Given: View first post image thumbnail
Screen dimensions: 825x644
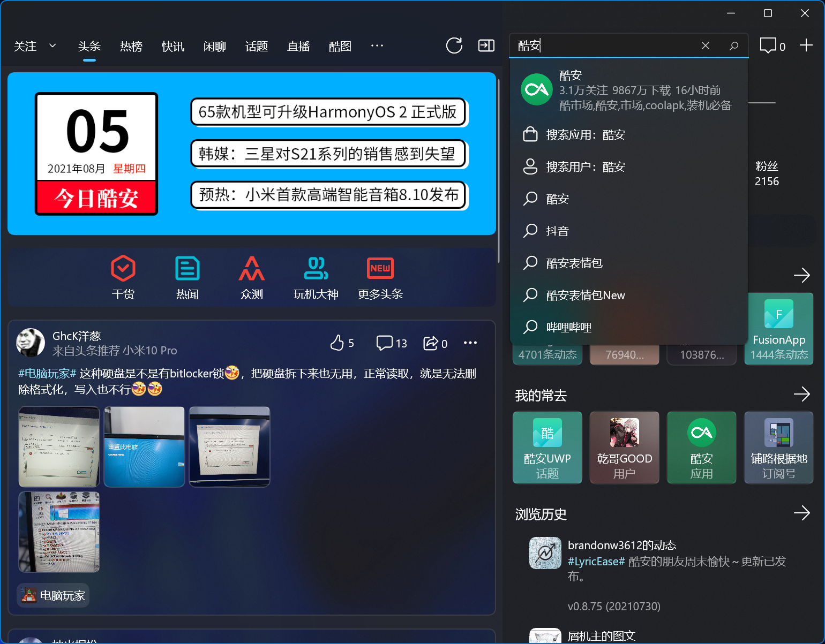Looking at the screenshot, I should 59,447.
